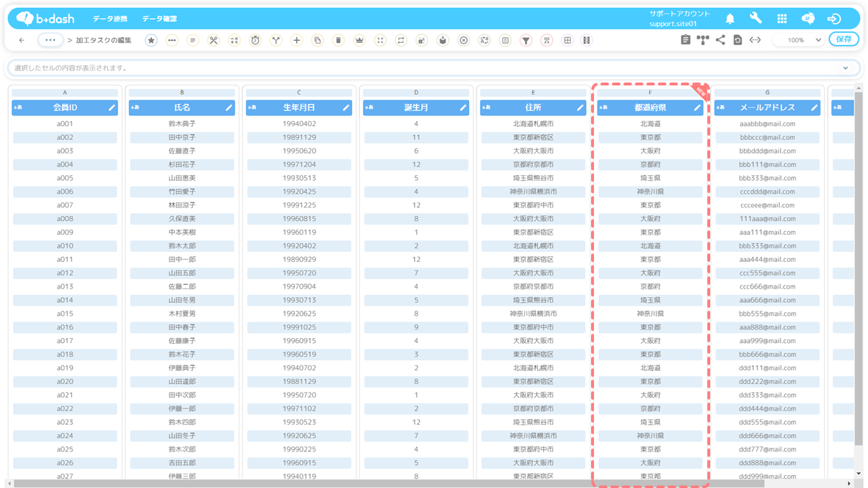The image size is (868, 488).
Task: Click the share icon
Action: coord(720,40)
